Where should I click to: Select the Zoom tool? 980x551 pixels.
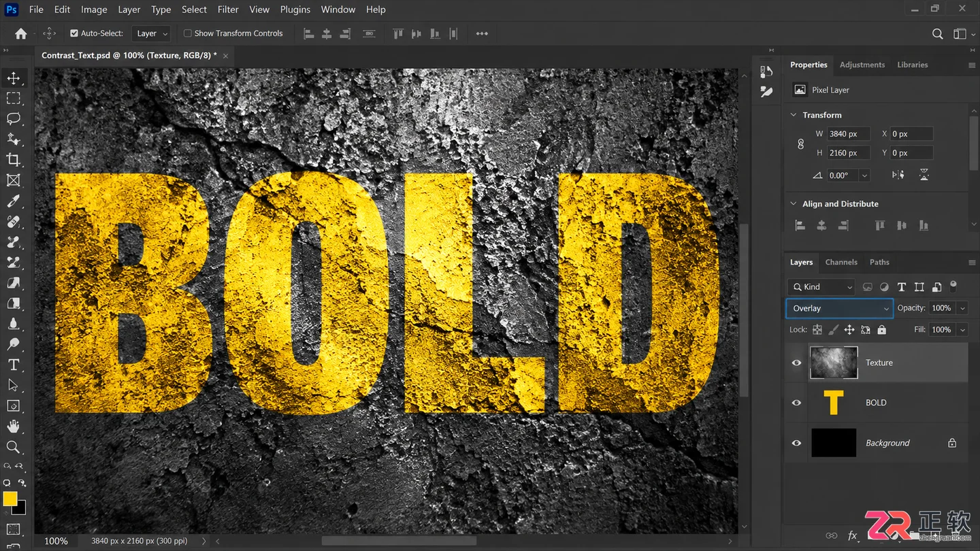point(14,447)
